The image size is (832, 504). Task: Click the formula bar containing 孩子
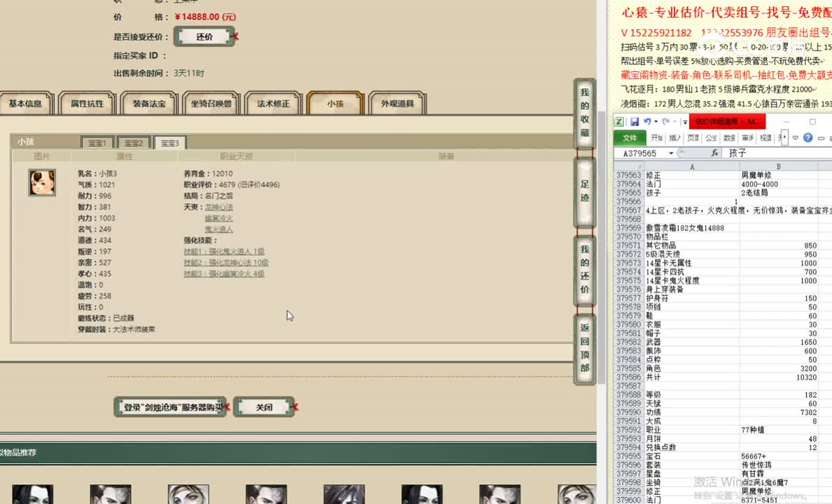tap(778, 153)
